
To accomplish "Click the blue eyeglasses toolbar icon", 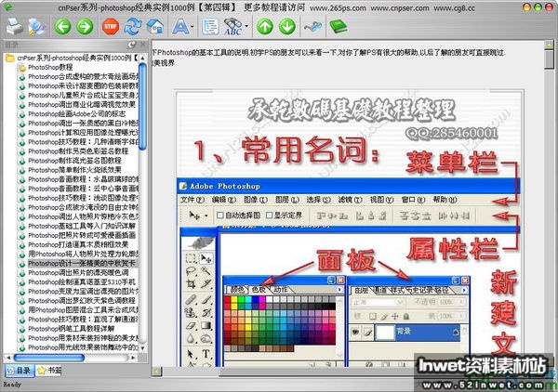I will [x=312, y=27].
